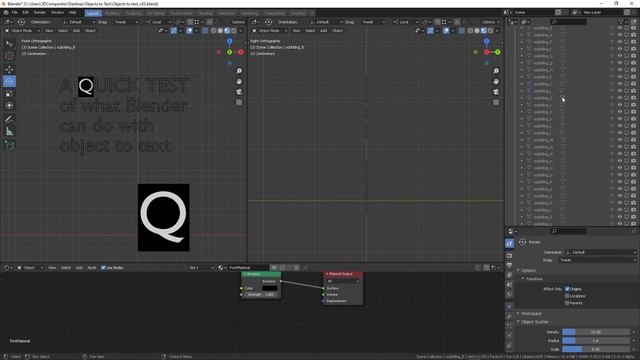Uncheck Affect Only Origins
Viewport: 640px width, 360px height.
point(567,289)
